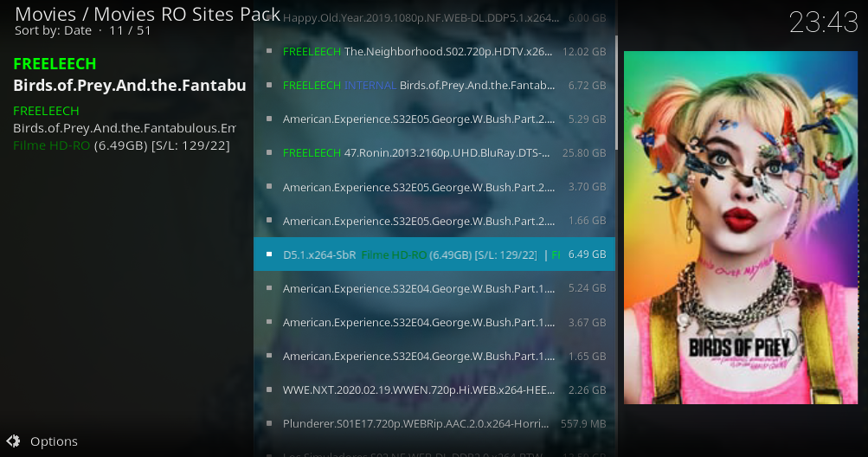Click bullet icon beside Birds.of.Prey INTERNAL entry
Viewport: 868px width, 457px height.
pyautogui.click(x=269, y=85)
